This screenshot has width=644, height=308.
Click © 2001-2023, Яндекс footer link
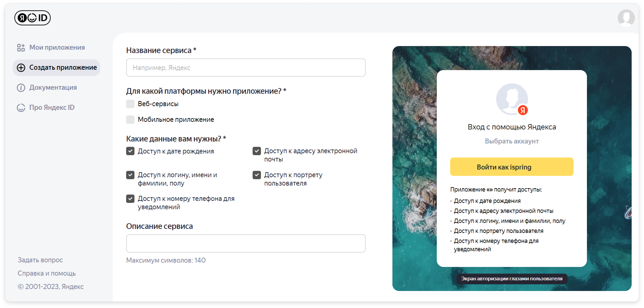click(51, 286)
